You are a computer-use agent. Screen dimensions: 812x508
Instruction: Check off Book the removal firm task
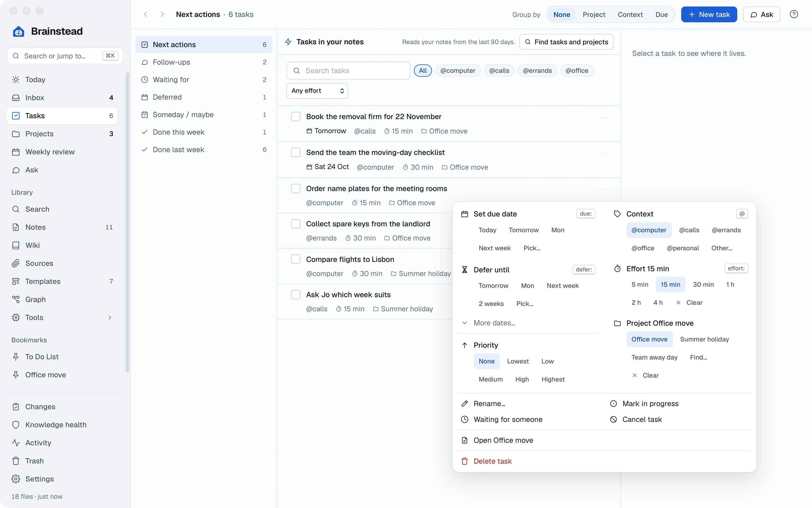[x=295, y=117]
